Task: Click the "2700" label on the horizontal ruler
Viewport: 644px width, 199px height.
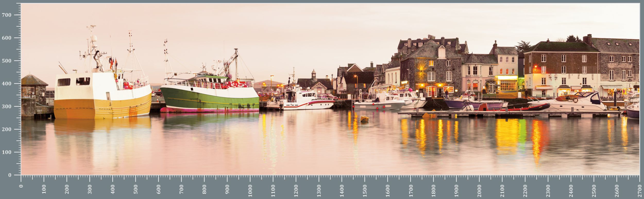Action: click(x=639, y=191)
